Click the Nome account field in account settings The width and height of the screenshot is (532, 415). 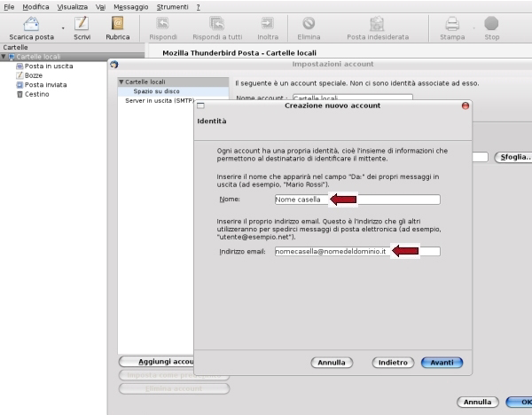click(353, 98)
